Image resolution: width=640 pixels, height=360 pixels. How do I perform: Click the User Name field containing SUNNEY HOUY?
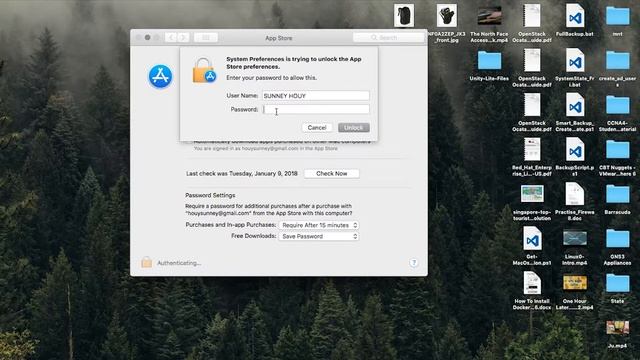click(316, 96)
